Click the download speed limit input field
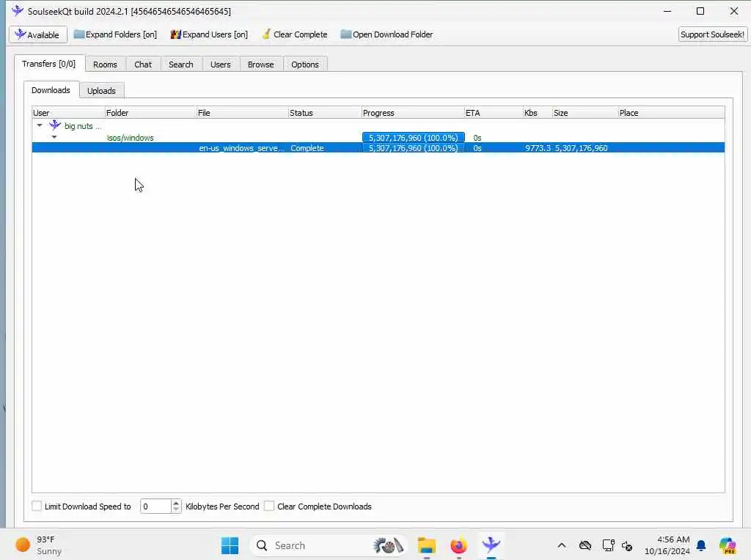 [x=155, y=506]
